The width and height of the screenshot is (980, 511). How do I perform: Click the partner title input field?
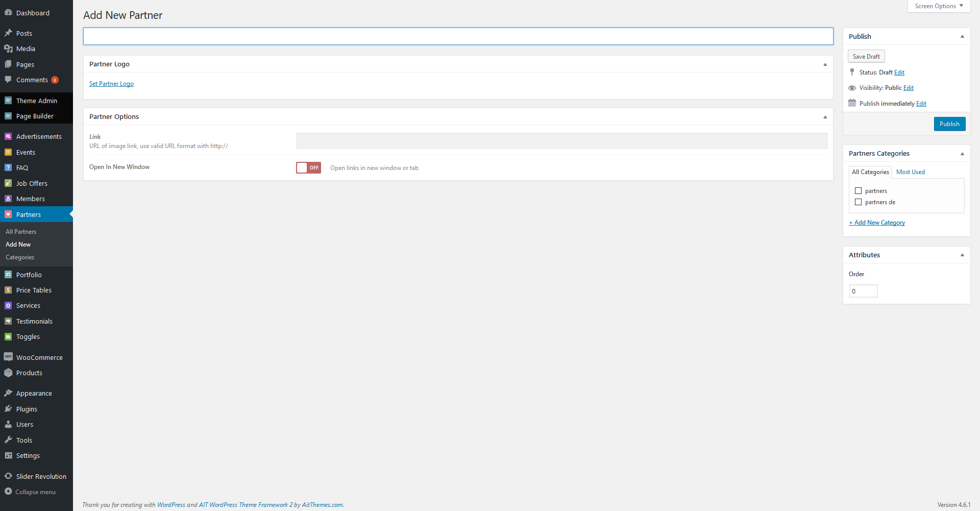tap(458, 36)
